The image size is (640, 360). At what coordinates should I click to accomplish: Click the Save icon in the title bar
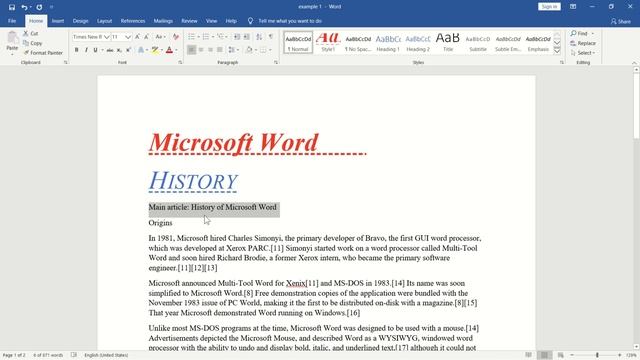point(12,7)
